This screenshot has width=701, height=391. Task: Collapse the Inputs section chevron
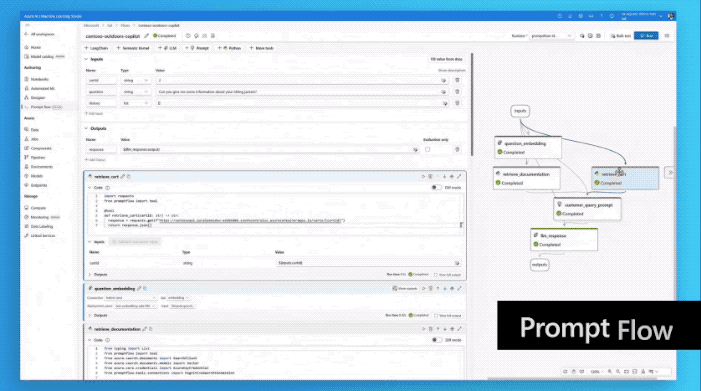(86, 59)
